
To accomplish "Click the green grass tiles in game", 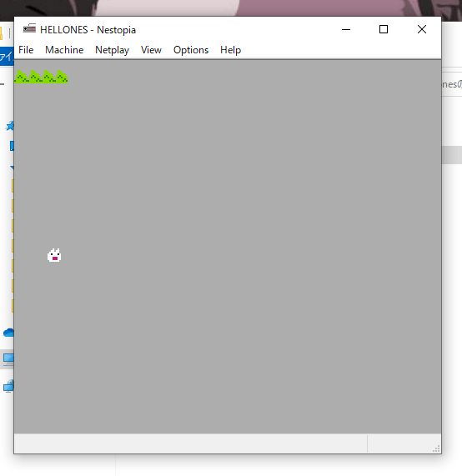I will click(41, 76).
